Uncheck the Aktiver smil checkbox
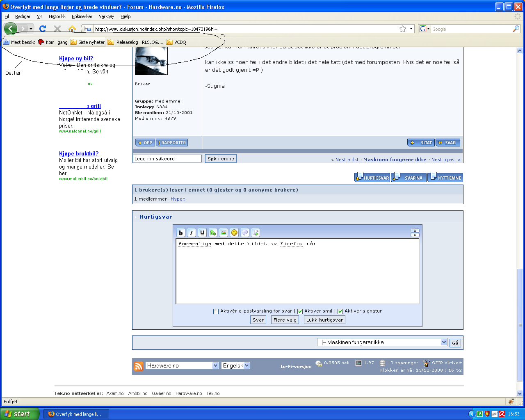The image size is (525, 420). tap(300, 311)
